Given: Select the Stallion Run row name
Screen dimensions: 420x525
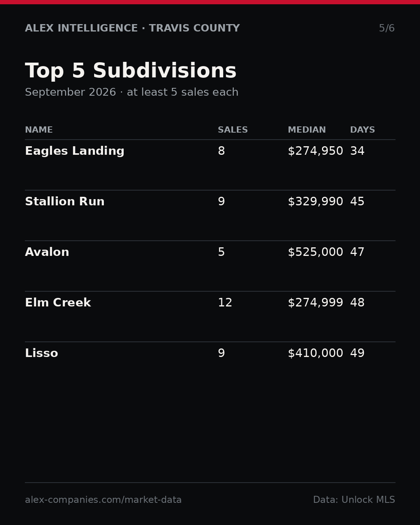Looking at the screenshot, I should 65,202.
